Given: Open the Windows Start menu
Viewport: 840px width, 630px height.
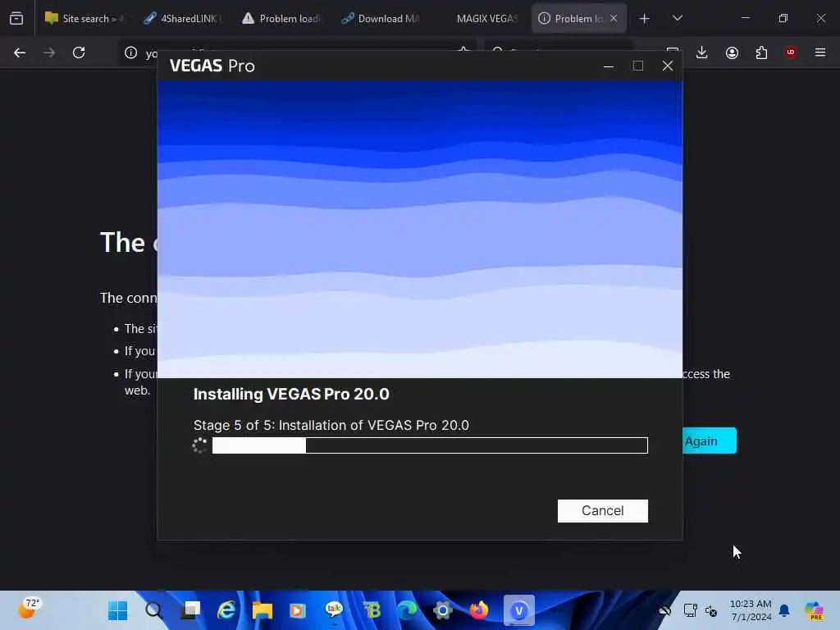Looking at the screenshot, I should point(118,610).
